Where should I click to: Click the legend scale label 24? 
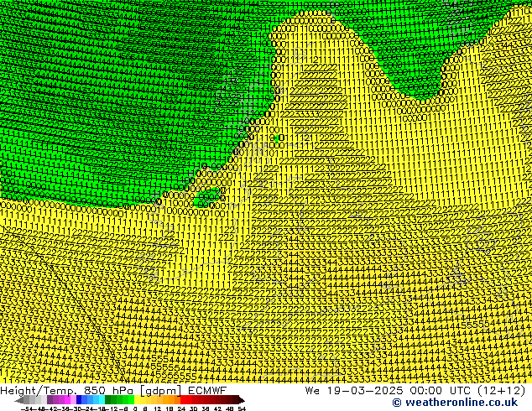pos(181,408)
